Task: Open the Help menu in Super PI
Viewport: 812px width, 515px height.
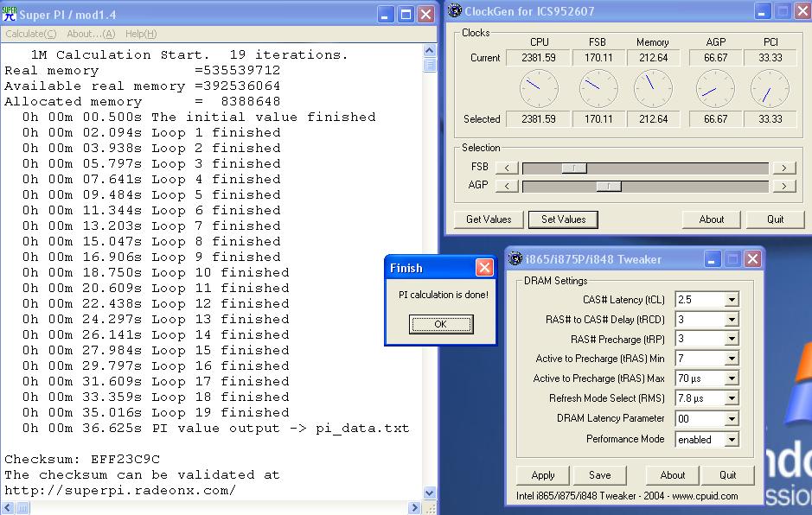Action: (141, 34)
